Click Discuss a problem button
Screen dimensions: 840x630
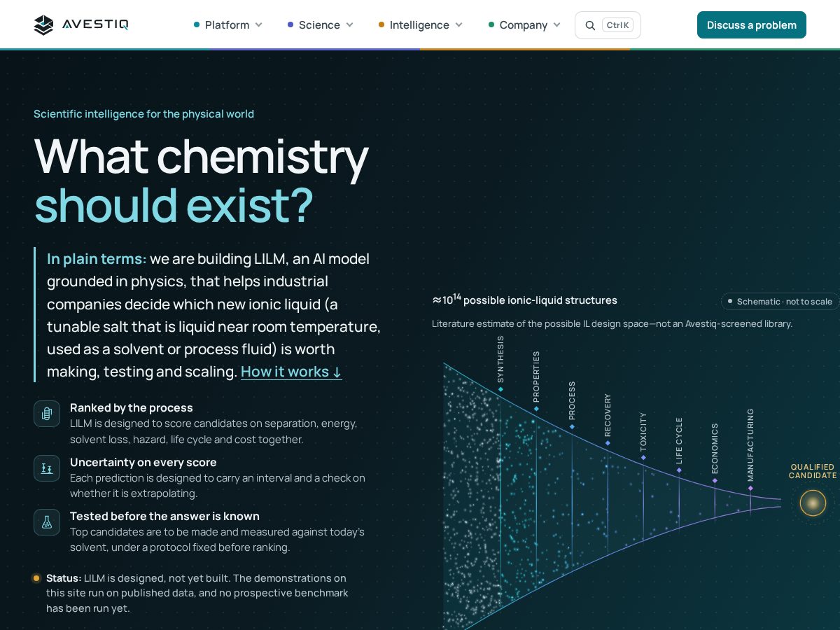pos(752,25)
